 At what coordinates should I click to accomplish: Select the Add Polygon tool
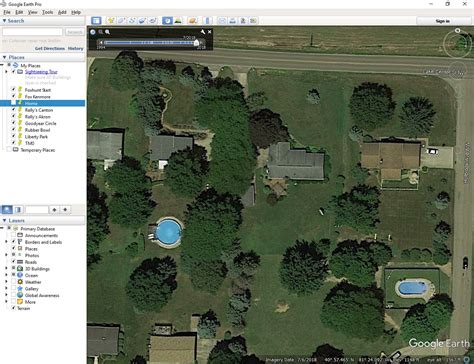[121, 21]
